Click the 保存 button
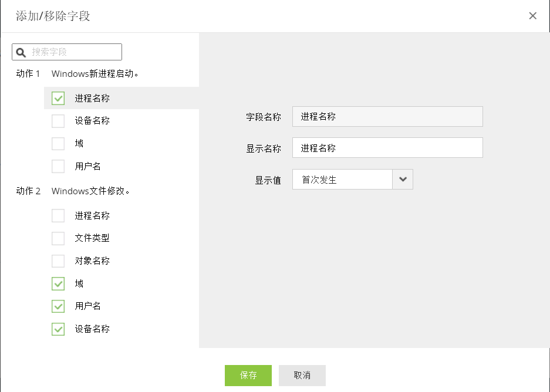The image size is (550, 392). coord(248,376)
